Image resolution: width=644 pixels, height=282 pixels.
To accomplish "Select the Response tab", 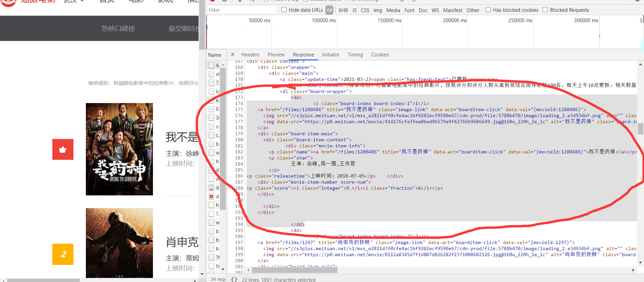I will click(x=303, y=54).
